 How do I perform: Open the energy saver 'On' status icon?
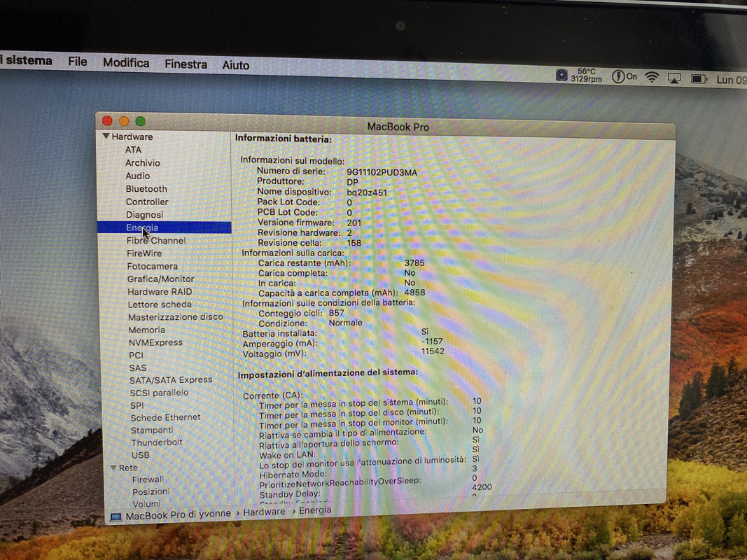click(624, 76)
